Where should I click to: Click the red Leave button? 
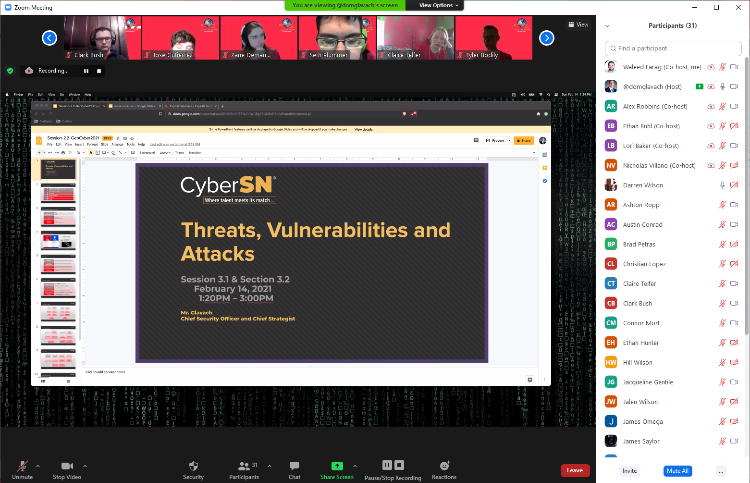point(575,471)
